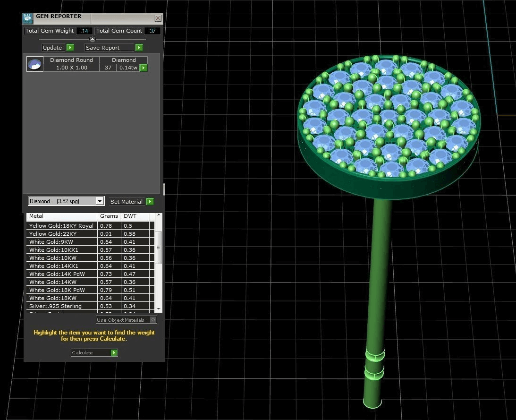Image resolution: width=516 pixels, height=420 pixels.
Task: Click the Gem Reporter panel icon
Action: tap(28, 18)
